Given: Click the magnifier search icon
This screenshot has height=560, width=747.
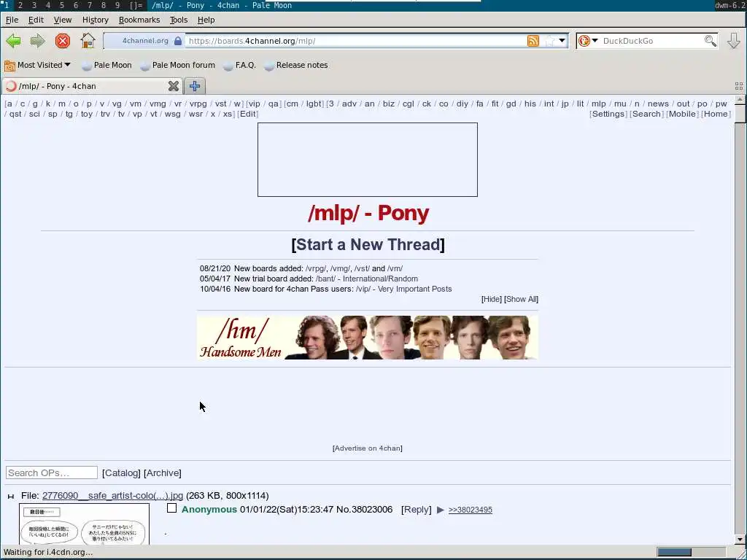Looking at the screenshot, I should coord(711,41).
